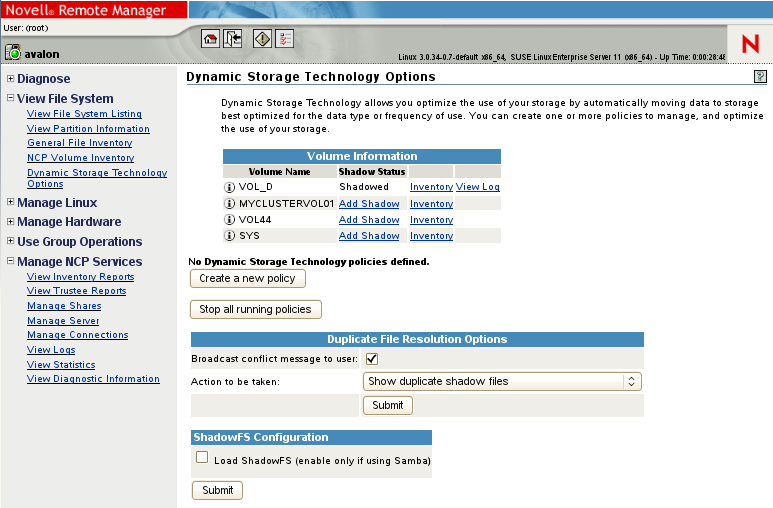The width and height of the screenshot is (773, 508).
Task: Click Add Shadow for VOL44
Action: (369, 220)
